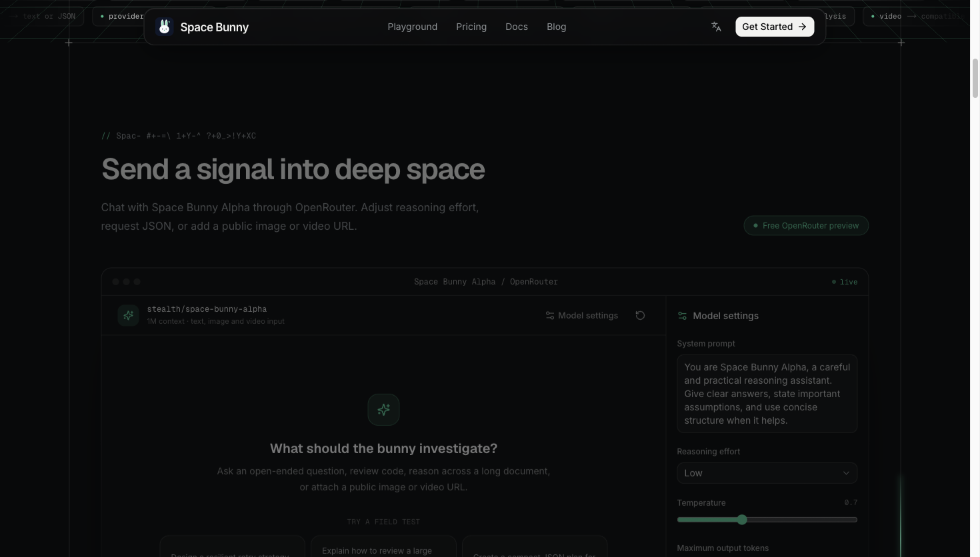Select the "Explain how to review a large" field test card
Screen dimensions: 980x557
click(x=383, y=546)
